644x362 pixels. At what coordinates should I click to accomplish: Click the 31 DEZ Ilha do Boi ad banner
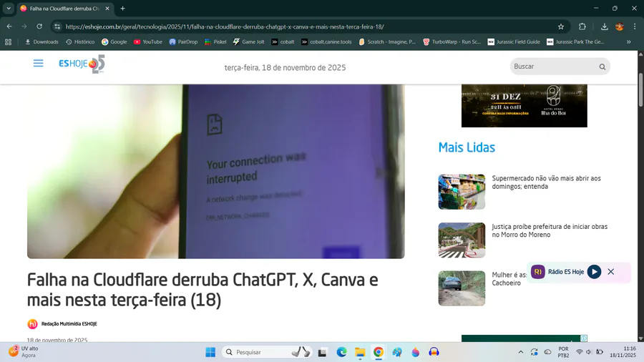[x=524, y=106]
